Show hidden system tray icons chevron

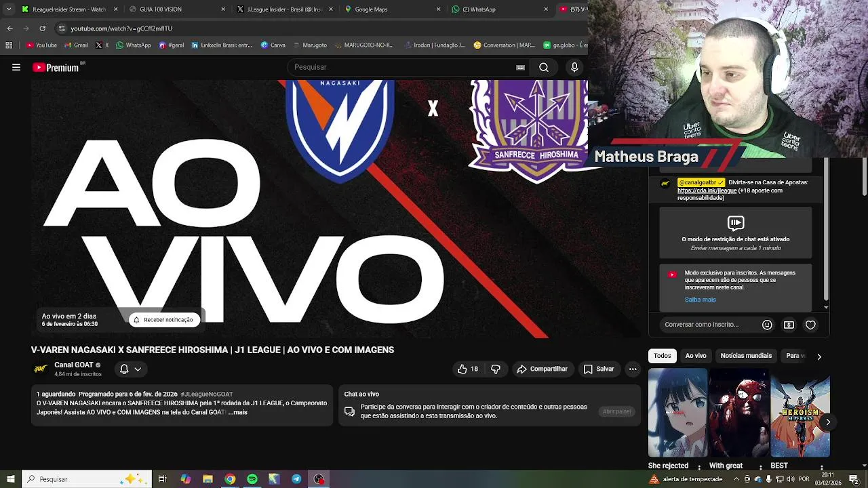tap(736, 479)
